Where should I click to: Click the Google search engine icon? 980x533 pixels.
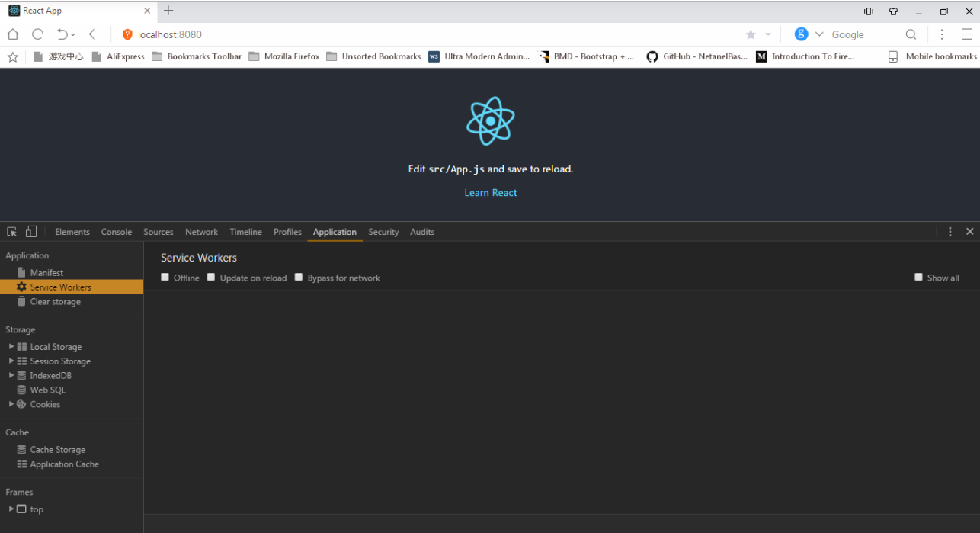(x=801, y=34)
